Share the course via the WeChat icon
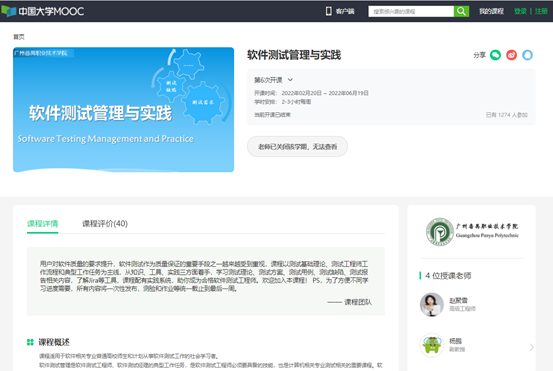The image size is (553, 371). tap(496, 55)
